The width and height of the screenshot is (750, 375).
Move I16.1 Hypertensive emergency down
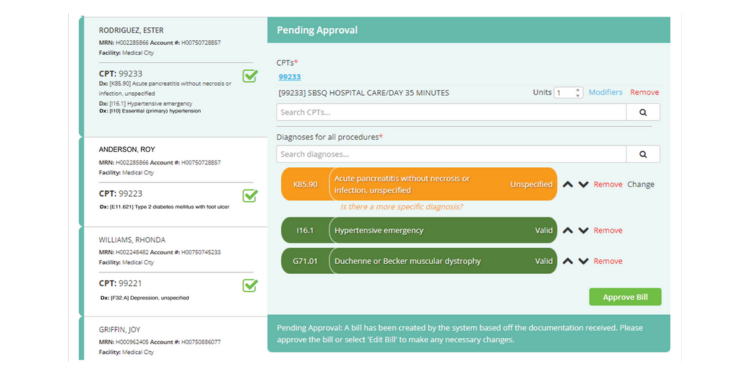point(583,231)
